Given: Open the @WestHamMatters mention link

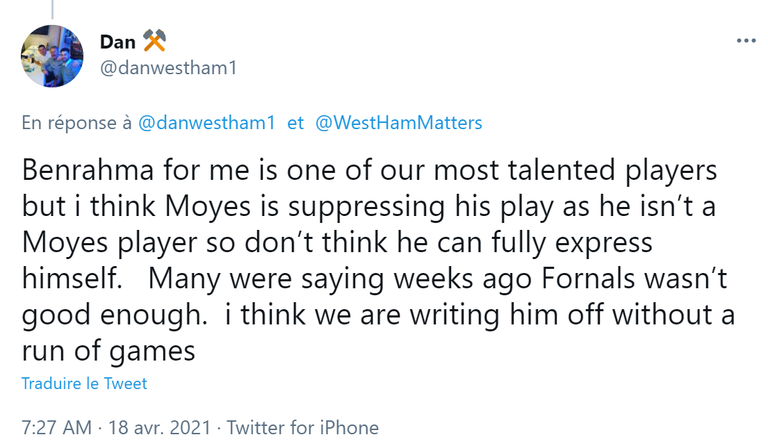Looking at the screenshot, I should (398, 123).
